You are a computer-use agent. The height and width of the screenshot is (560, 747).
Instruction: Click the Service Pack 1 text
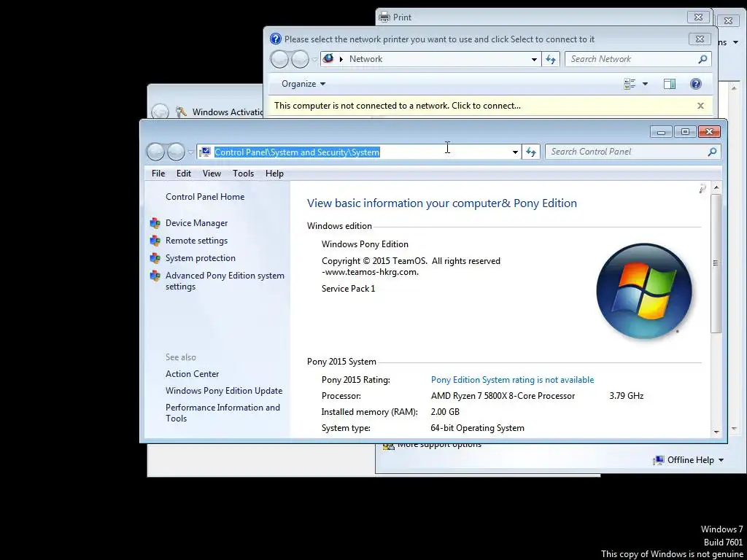click(x=348, y=289)
